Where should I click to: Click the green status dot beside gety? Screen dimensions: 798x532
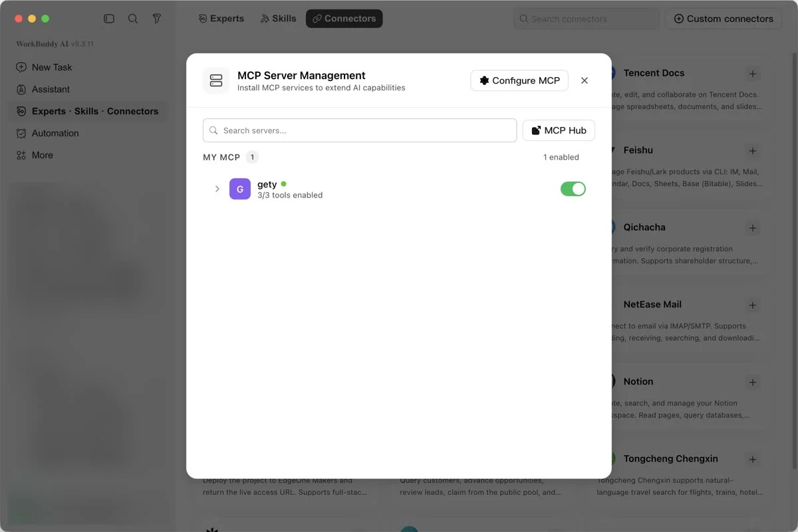click(x=284, y=184)
